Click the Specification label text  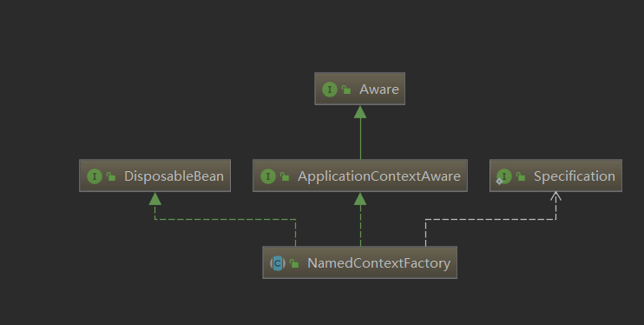[x=575, y=176]
